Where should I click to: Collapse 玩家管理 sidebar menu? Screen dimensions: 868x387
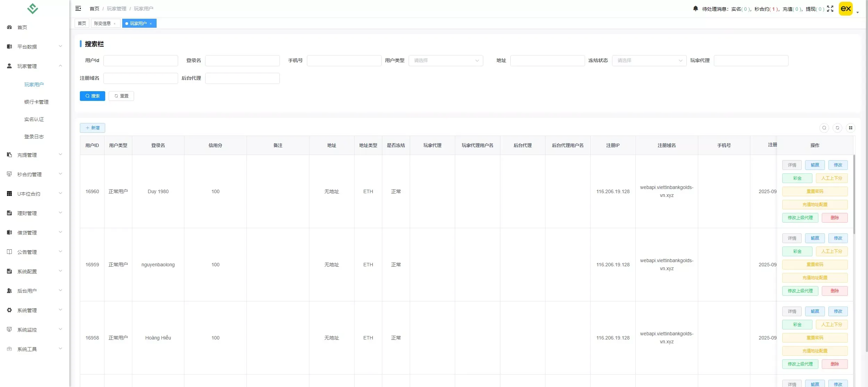coord(35,66)
